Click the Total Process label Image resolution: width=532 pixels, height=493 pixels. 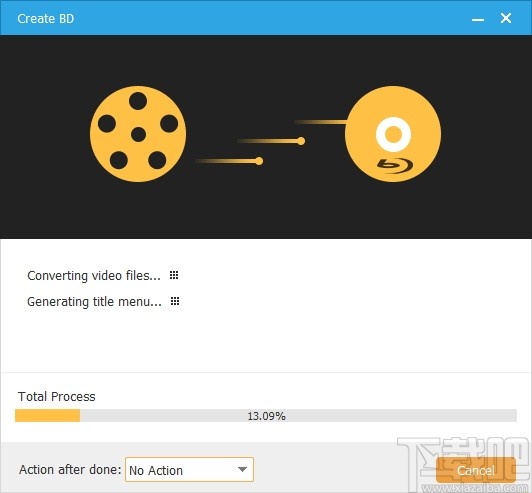click(x=57, y=396)
